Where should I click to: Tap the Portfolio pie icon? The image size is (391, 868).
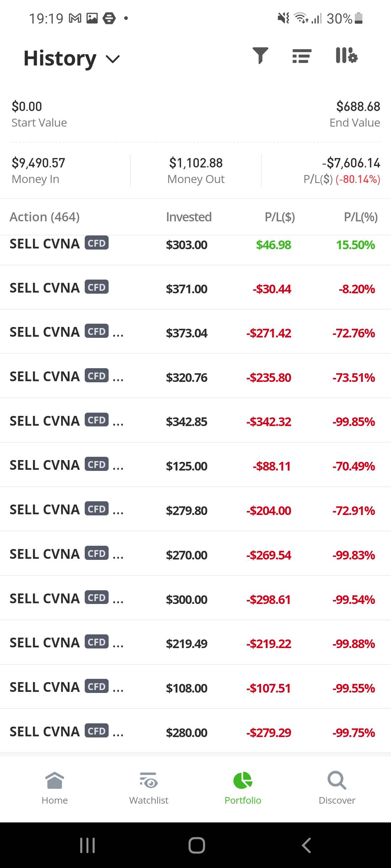pos(243,780)
